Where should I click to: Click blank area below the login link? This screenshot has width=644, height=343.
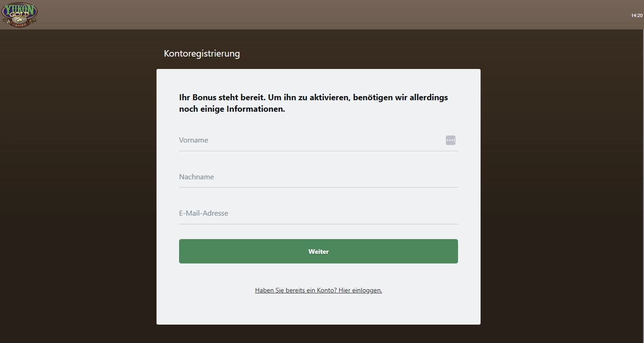[x=318, y=310]
